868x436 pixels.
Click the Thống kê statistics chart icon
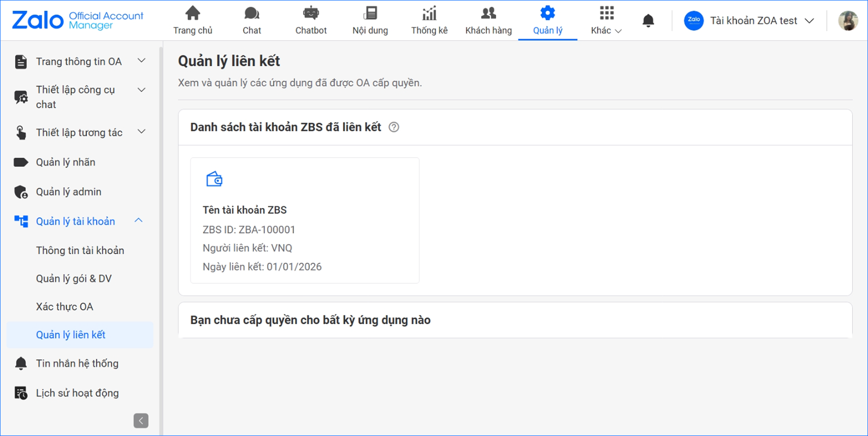tap(429, 14)
